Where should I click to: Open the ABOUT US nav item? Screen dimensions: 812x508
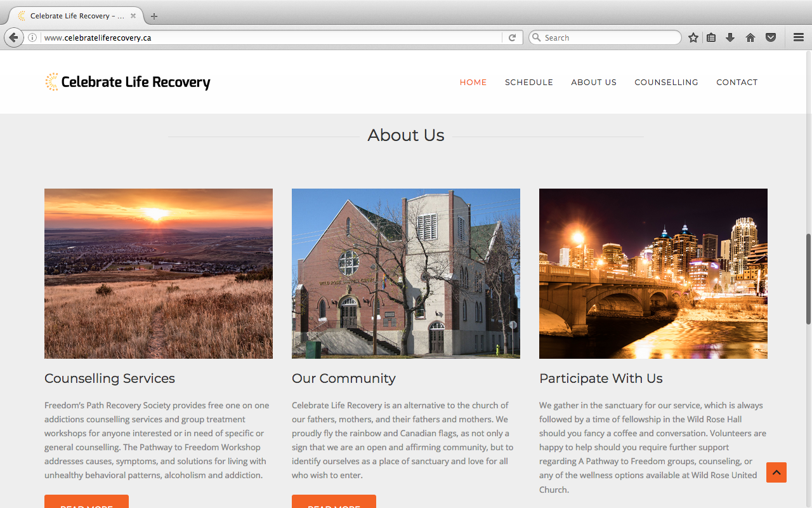pos(594,82)
